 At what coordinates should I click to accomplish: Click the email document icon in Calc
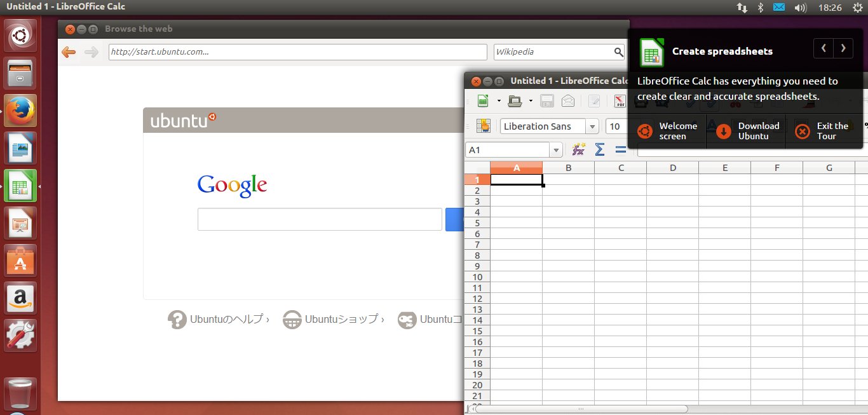(568, 100)
